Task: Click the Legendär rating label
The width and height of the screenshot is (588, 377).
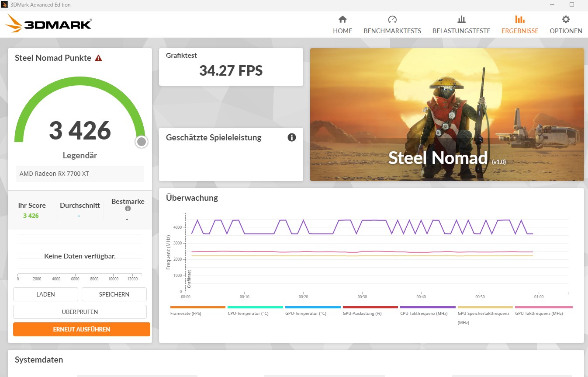Action: 80,156
